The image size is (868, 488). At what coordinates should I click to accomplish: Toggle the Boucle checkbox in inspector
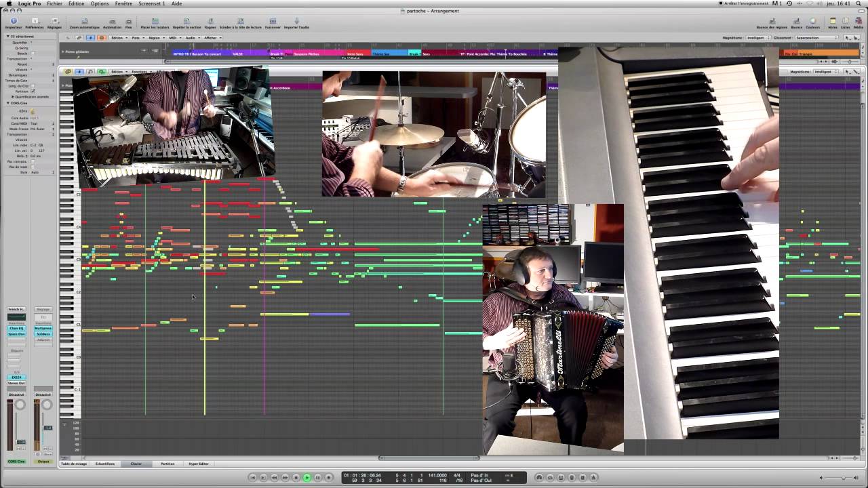[32, 53]
